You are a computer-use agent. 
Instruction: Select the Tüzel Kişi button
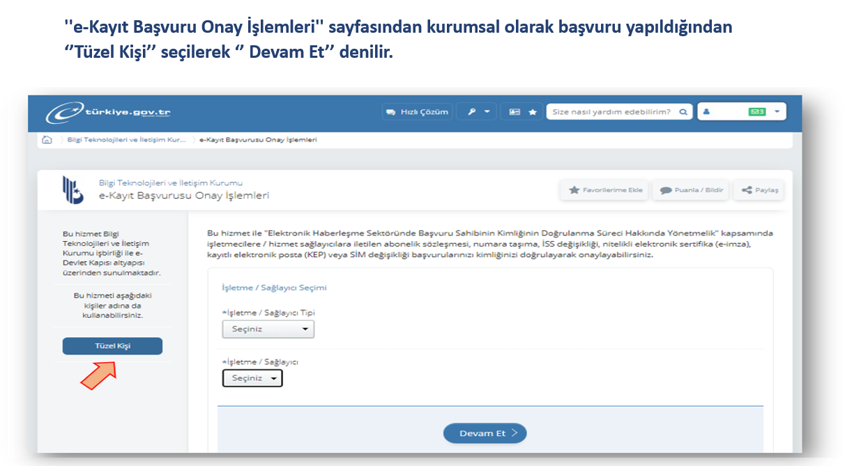click(112, 346)
